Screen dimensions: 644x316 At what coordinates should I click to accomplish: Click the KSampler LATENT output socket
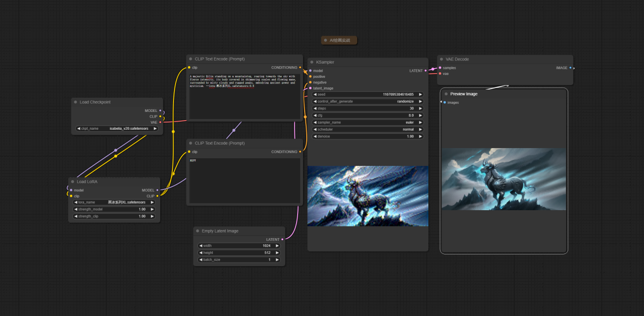click(x=425, y=71)
